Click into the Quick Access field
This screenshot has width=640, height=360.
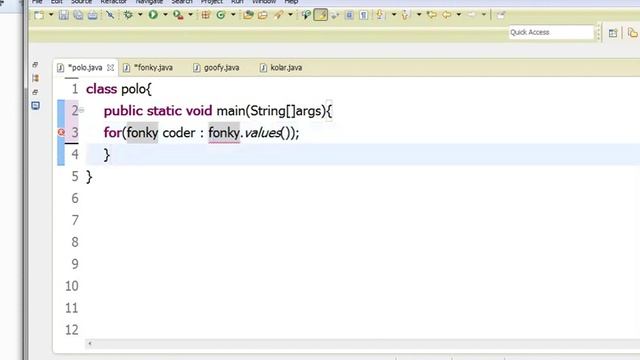click(x=551, y=32)
